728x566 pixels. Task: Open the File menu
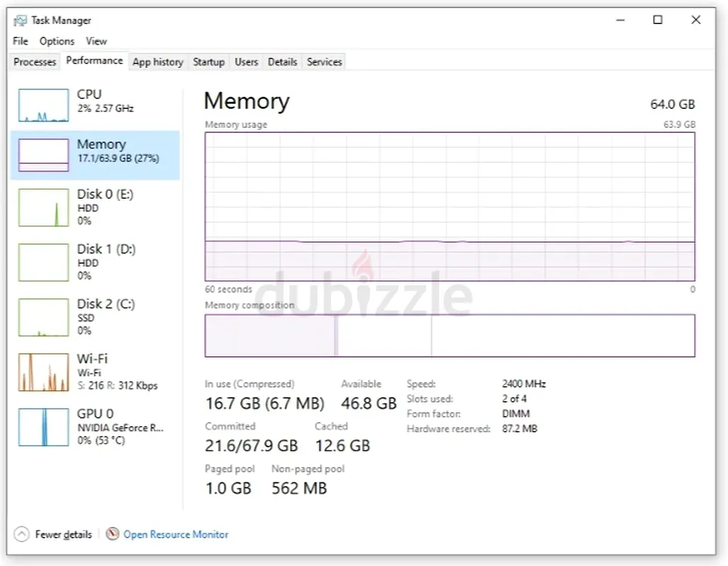pos(20,41)
